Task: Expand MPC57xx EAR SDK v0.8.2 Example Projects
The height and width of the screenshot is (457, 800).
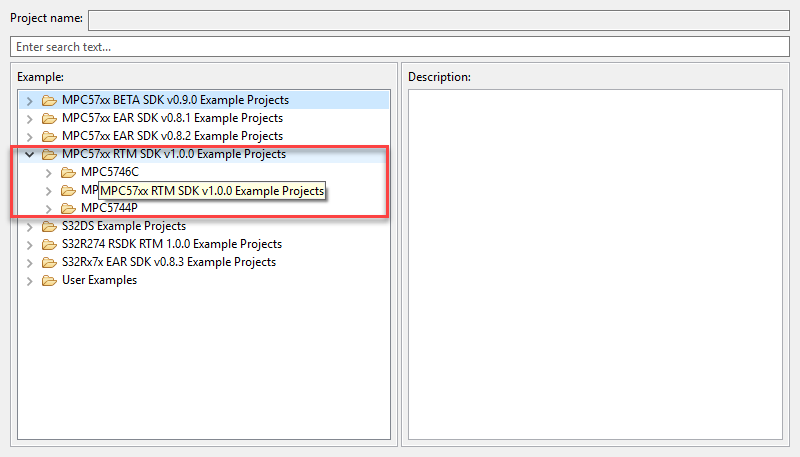Action: (30, 137)
